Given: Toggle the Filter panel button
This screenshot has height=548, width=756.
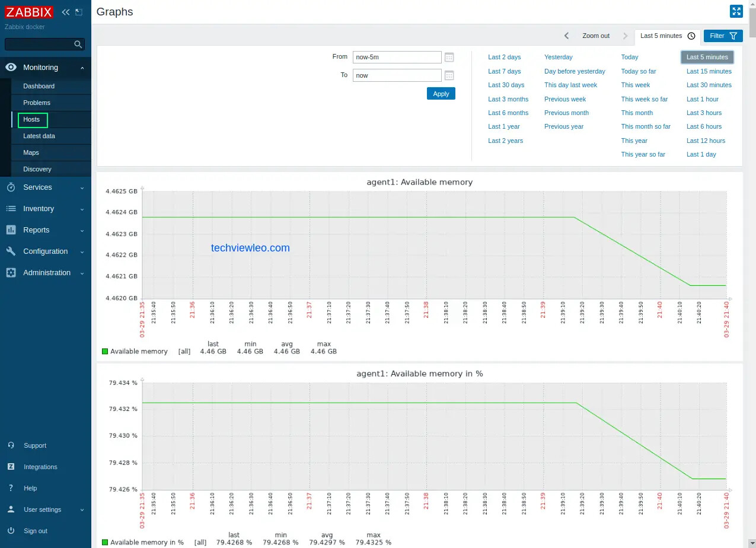Looking at the screenshot, I should 723,36.
